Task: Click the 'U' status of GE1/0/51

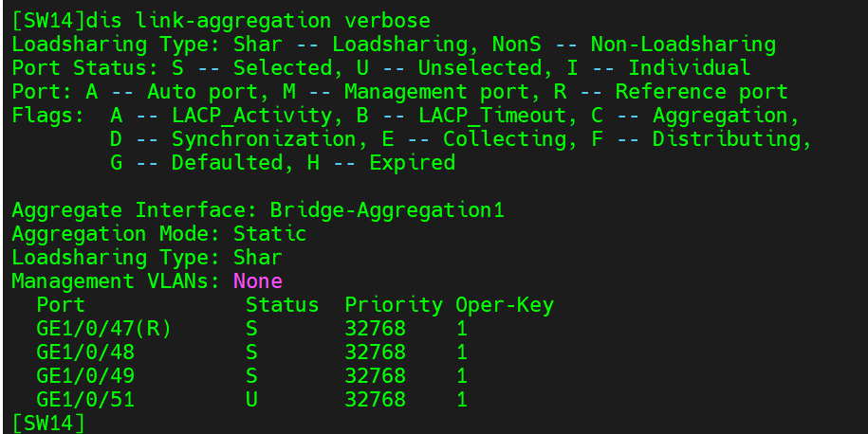Action: pyautogui.click(x=251, y=400)
